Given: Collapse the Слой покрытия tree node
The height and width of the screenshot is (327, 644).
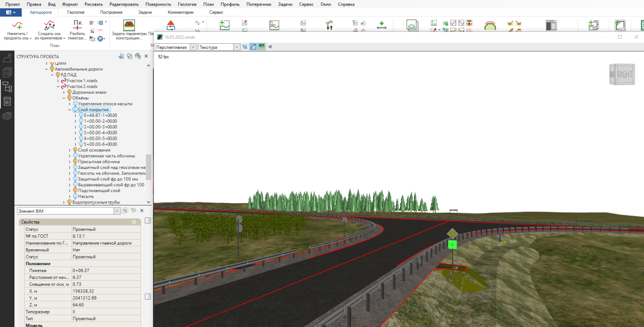Looking at the screenshot, I should pyautogui.click(x=70, y=110).
